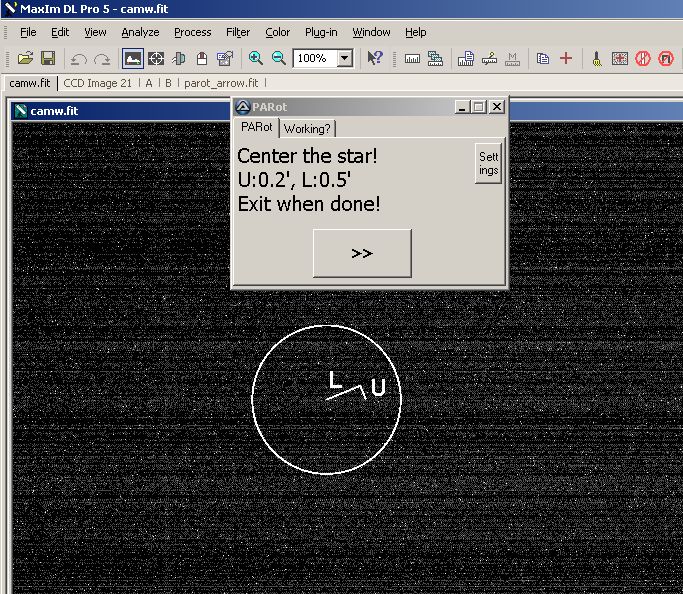Click the red hot-pixel grid icon
Image resolution: width=683 pixels, height=594 pixels.
click(619, 58)
